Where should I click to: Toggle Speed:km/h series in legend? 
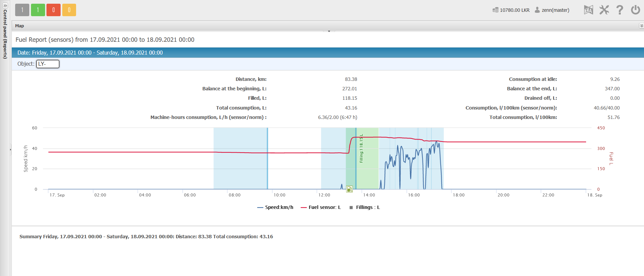click(x=275, y=207)
